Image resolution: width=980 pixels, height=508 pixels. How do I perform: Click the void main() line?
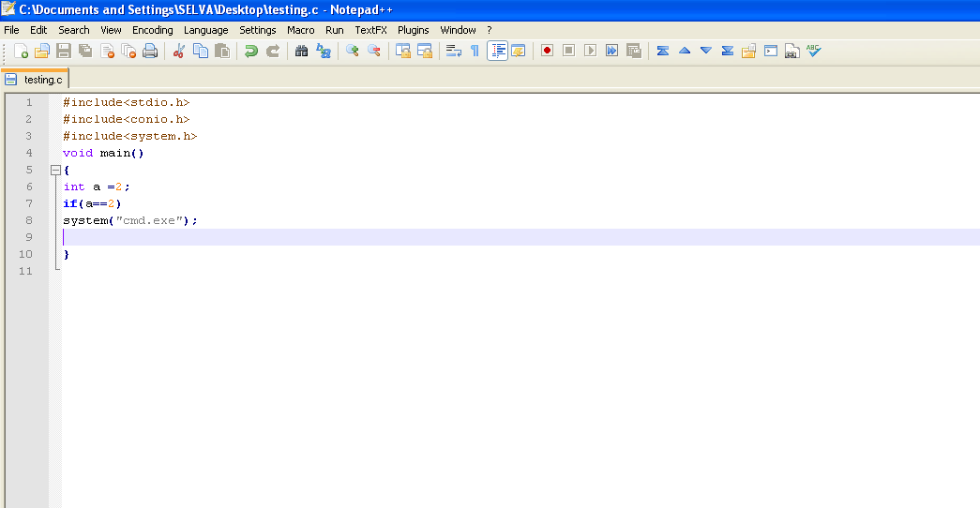point(103,153)
